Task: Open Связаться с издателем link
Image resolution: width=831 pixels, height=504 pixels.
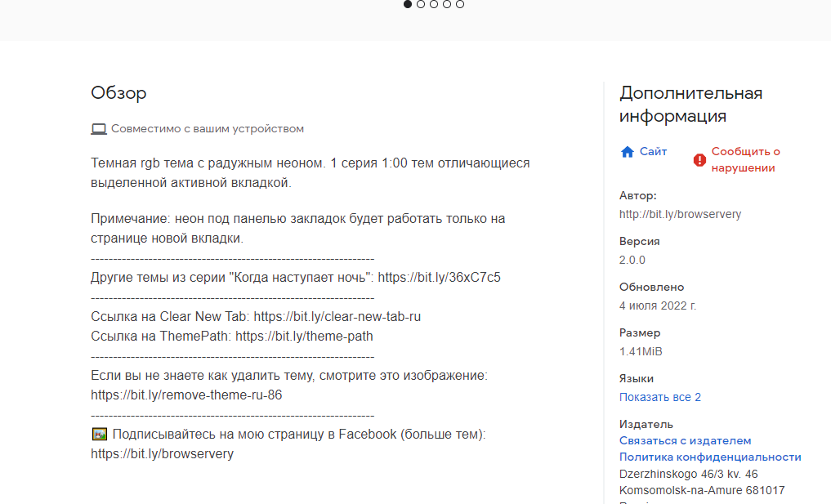Action: [x=685, y=441]
